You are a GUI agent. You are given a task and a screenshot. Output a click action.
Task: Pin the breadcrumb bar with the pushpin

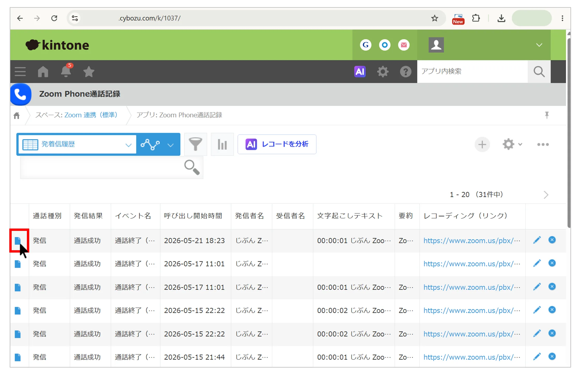point(547,115)
